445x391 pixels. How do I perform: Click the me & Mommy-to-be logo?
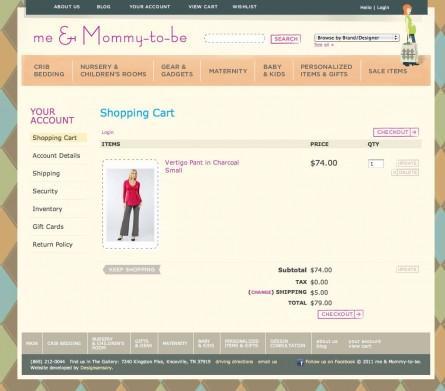point(110,36)
